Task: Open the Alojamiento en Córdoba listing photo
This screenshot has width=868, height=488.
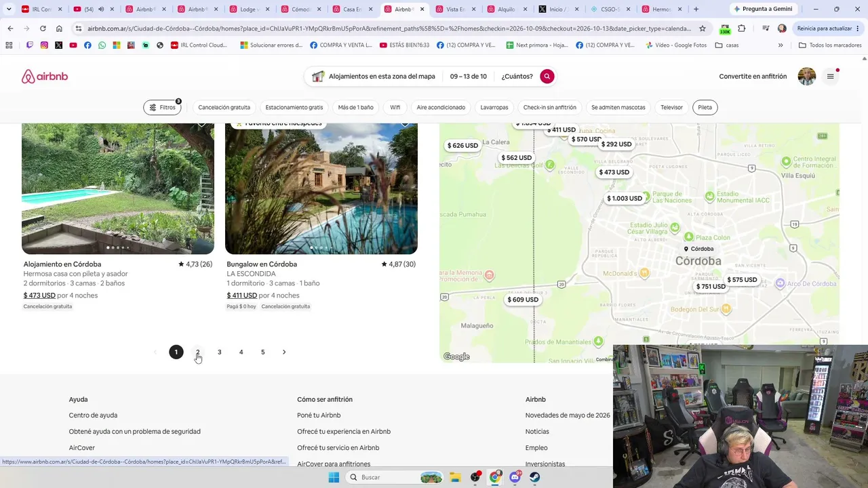Action: coord(118,188)
